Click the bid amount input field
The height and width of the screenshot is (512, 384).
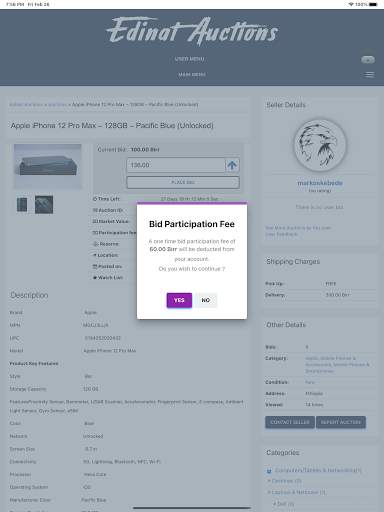coord(176,165)
